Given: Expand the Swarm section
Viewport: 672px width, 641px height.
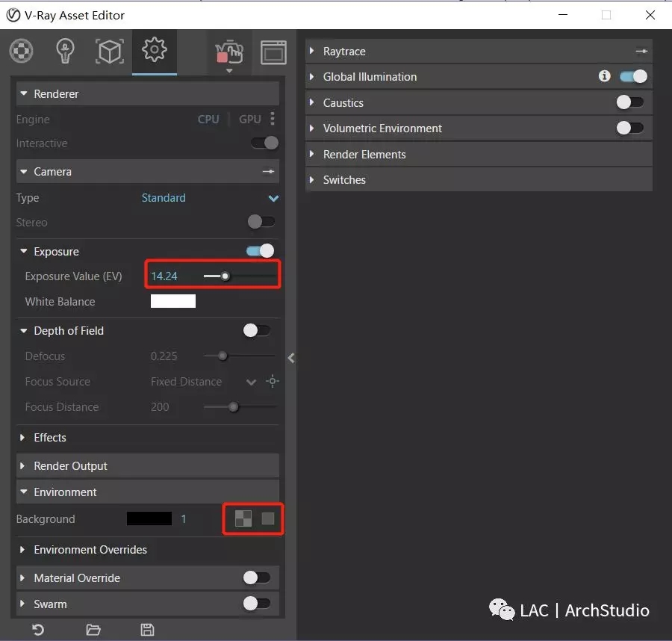Looking at the screenshot, I should pos(22,604).
